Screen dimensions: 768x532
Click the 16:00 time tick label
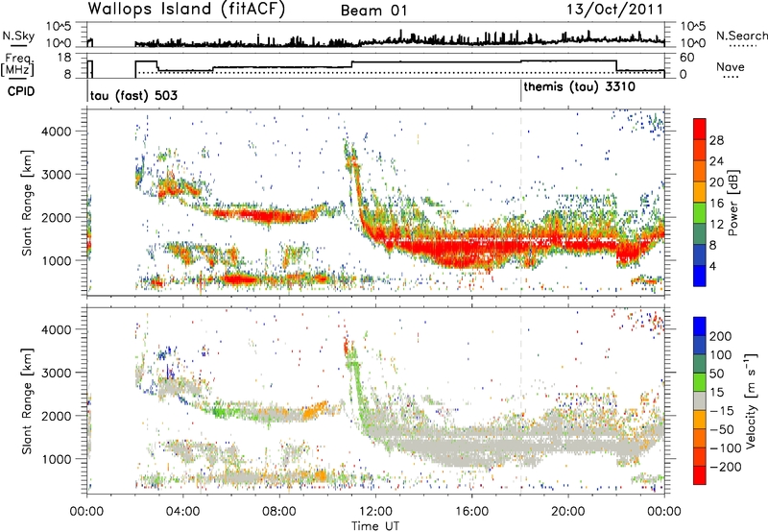point(471,512)
